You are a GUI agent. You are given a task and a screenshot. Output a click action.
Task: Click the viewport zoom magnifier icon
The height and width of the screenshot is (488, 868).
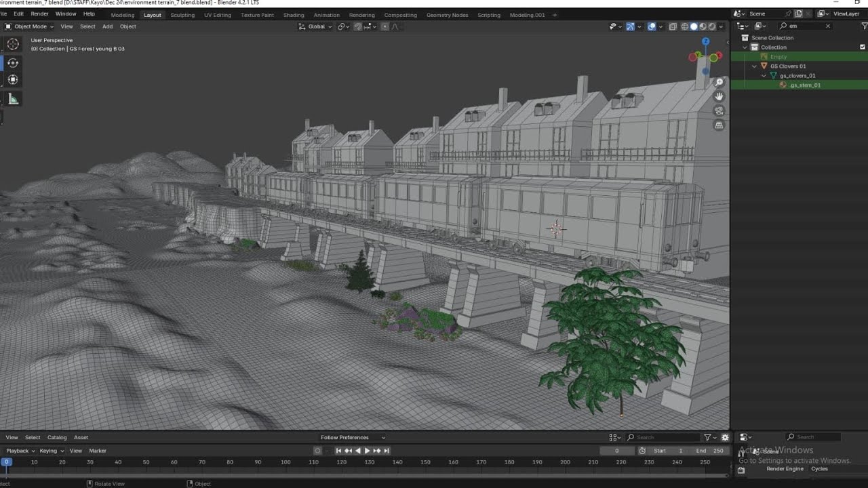click(x=719, y=82)
